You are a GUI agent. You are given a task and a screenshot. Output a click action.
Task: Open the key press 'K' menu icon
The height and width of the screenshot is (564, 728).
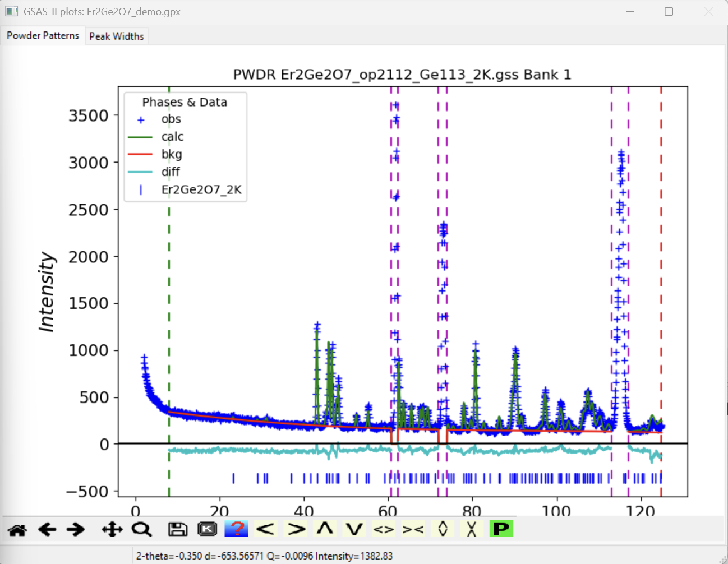click(x=207, y=529)
